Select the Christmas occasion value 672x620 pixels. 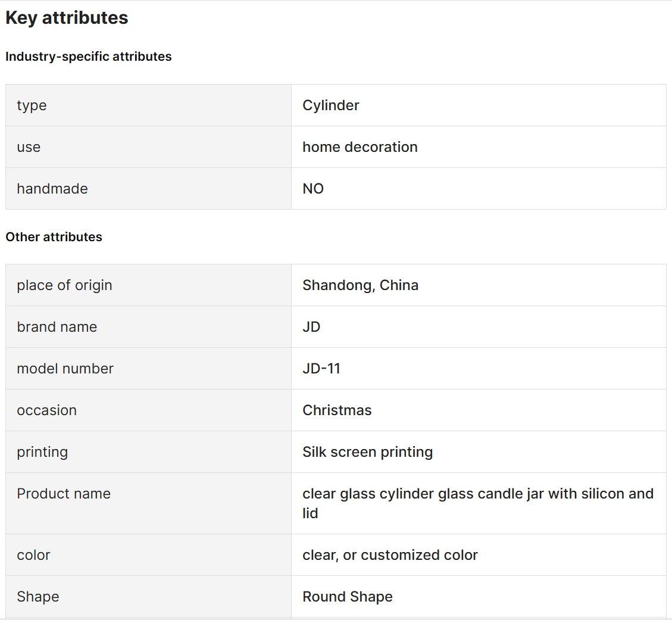coord(337,410)
